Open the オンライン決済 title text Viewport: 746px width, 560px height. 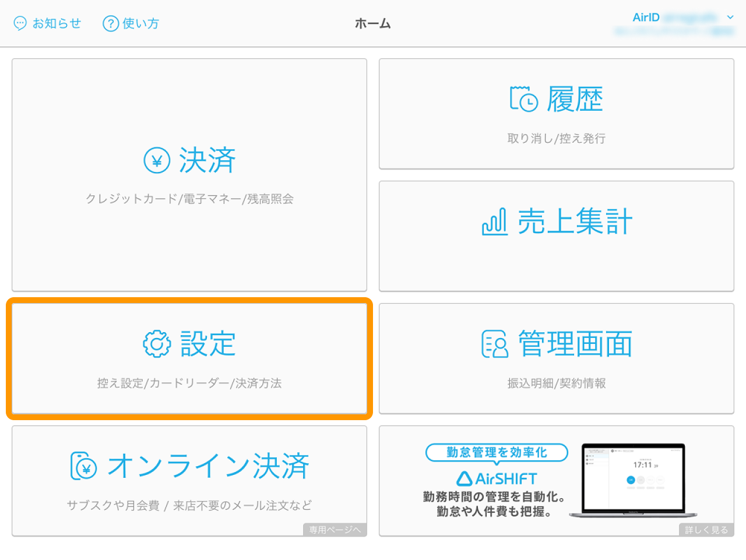point(208,466)
